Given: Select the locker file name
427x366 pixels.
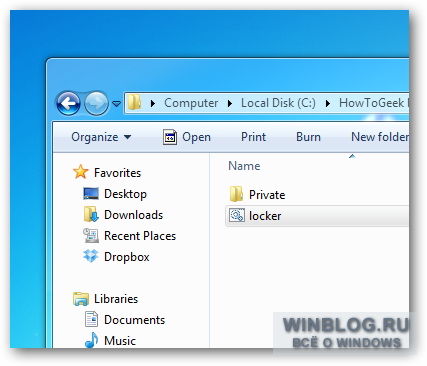Looking at the screenshot, I should pos(265,216).
